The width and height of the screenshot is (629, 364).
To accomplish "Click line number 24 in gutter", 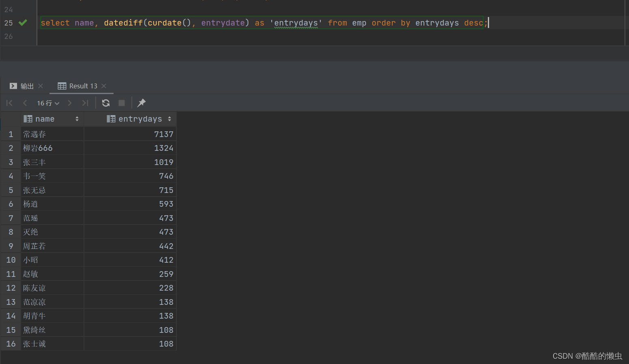I will [x=9, y=9].
